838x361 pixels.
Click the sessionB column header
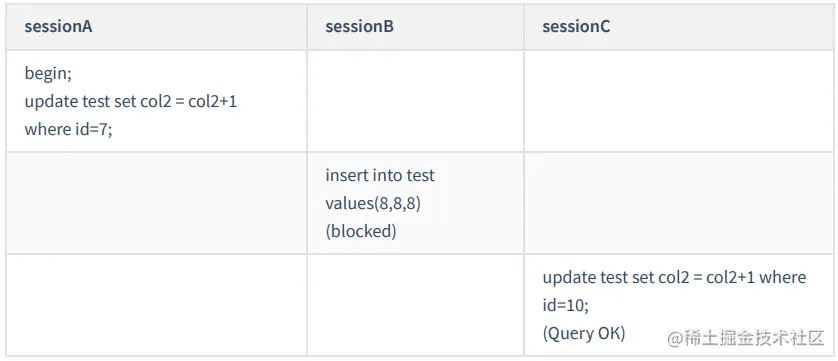[x=359, y=27]
